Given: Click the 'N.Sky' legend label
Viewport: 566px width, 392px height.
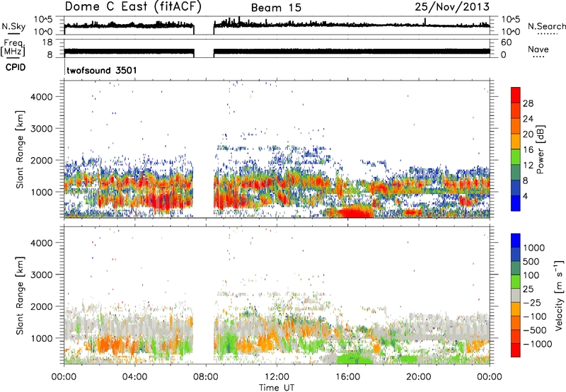Looking at the screenshot, I should pyautogui.click(x=13, y=26).
